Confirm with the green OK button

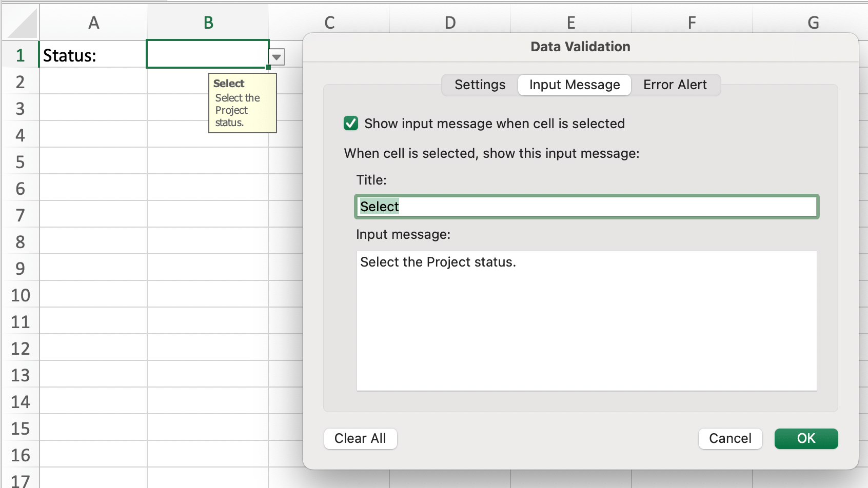pos(805,438)
